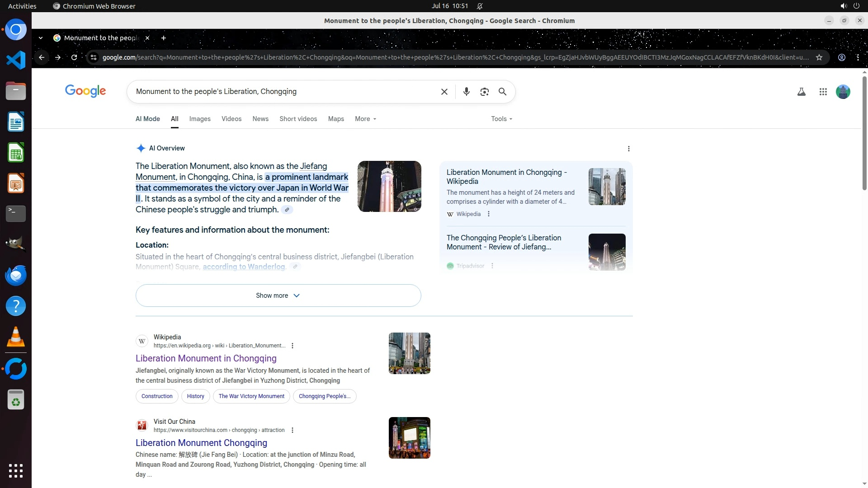
Task: Reload the page with the refresh icon
Action: pyautogui.click(x=74, y=57)
